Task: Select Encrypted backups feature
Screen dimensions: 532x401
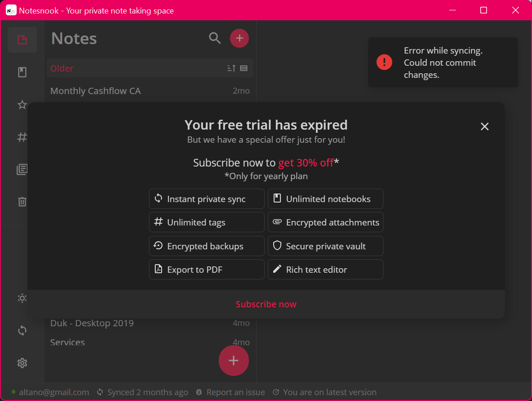Action: click(x=207, y=246)
